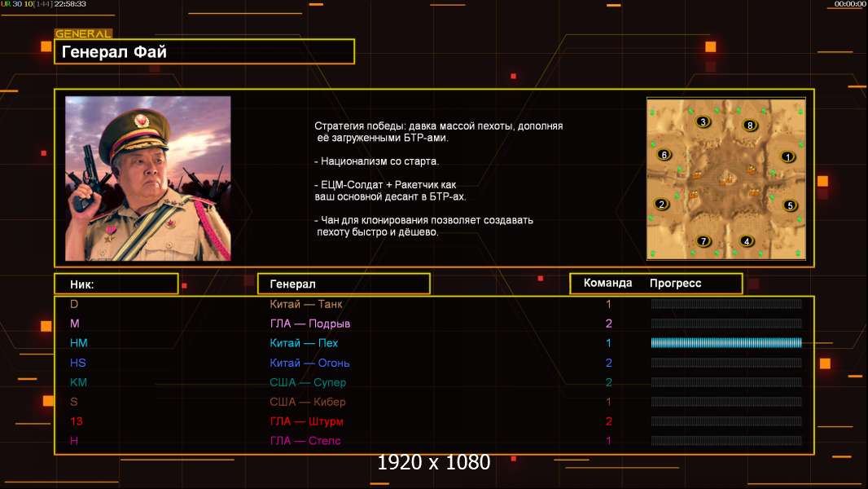Viewport: 868px width, 489px height.
Task: Click start position 1 on the minimap
Action: (x=787, y=157)
